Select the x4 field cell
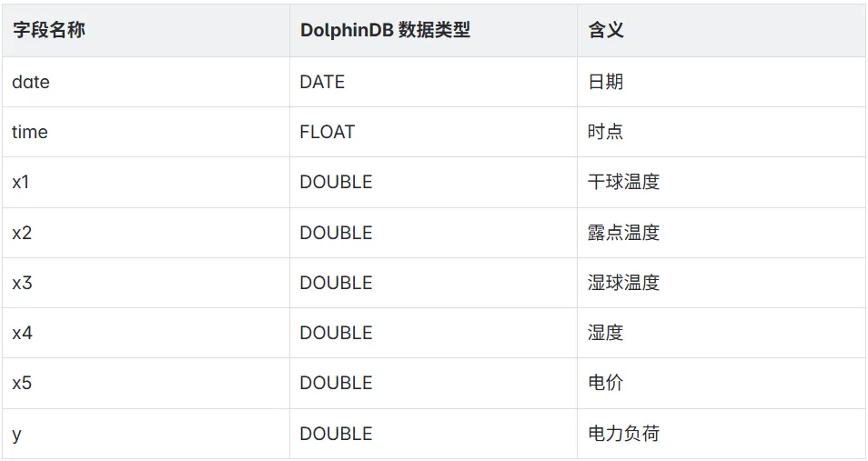 [146, 333]
